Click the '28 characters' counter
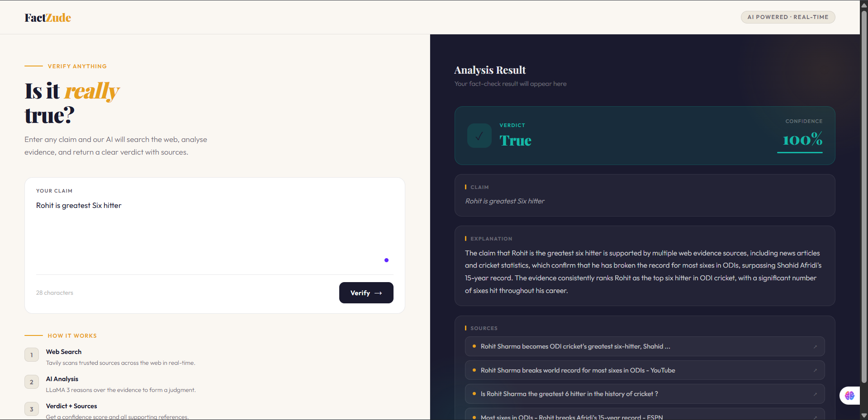 (x=55, y=293)
